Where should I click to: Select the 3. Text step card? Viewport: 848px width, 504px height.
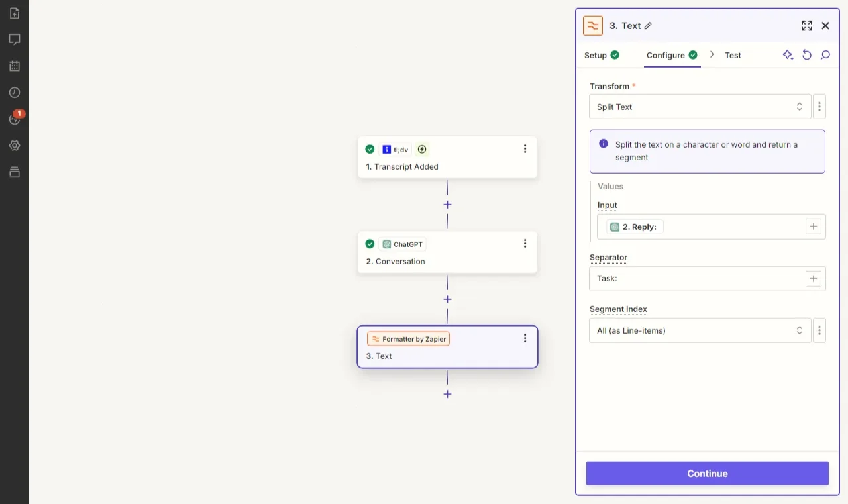pos(447,347)
